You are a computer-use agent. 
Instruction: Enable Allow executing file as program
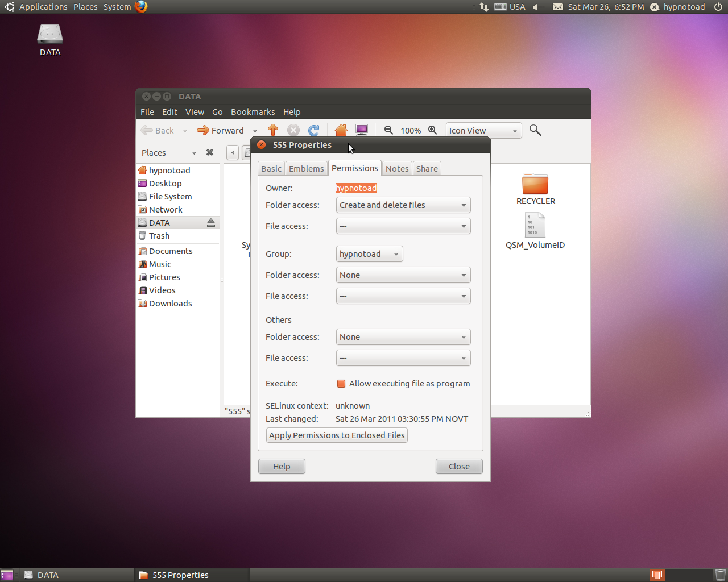[x=341, y=384]
